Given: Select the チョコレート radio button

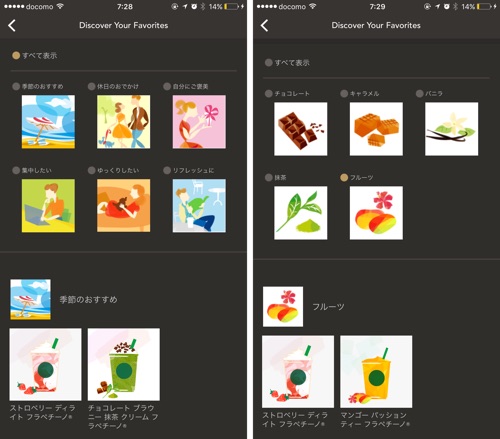Looking at the screenshot, I should [269, 94].
